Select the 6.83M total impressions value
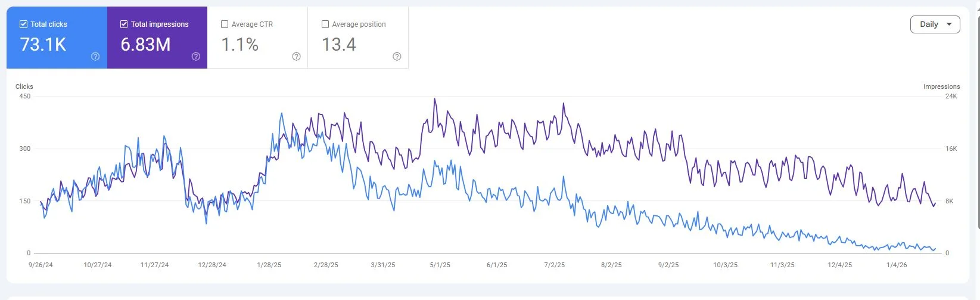The image size is (980, 300). [145, 45]
